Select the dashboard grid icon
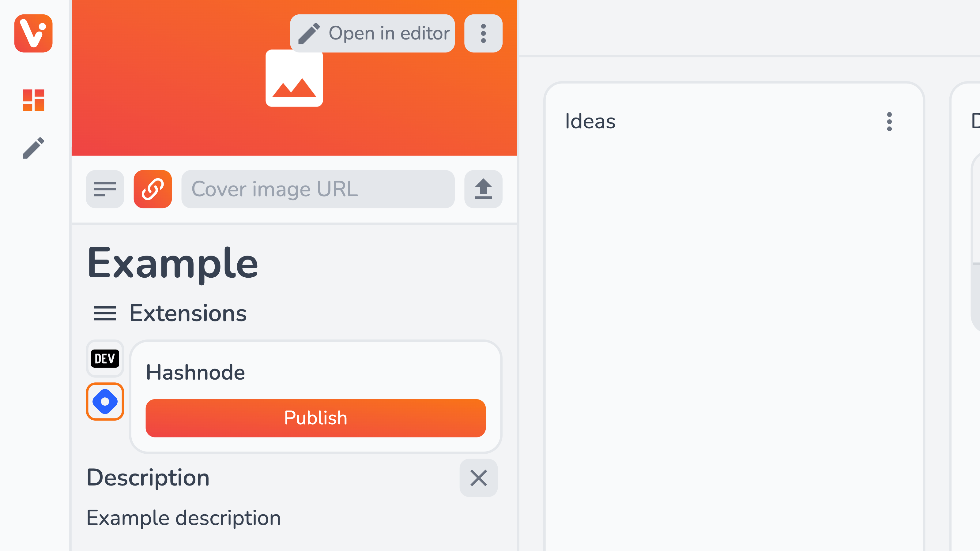This screenshot has width=980, height=551. (33, 99)
